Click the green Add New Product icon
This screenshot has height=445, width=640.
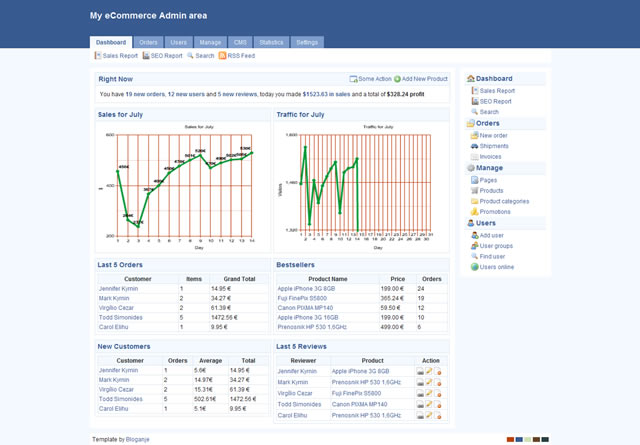[397, 79]
